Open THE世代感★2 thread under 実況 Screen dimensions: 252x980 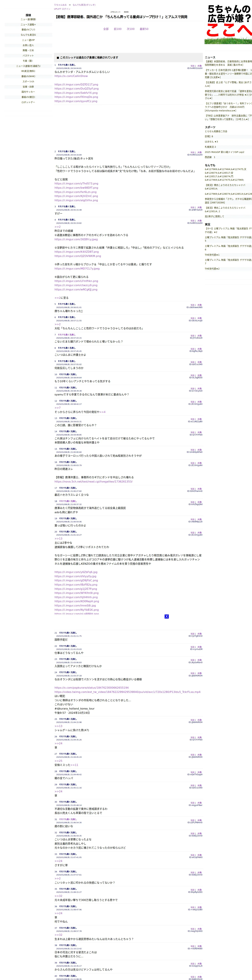click(x=212, y=269)
